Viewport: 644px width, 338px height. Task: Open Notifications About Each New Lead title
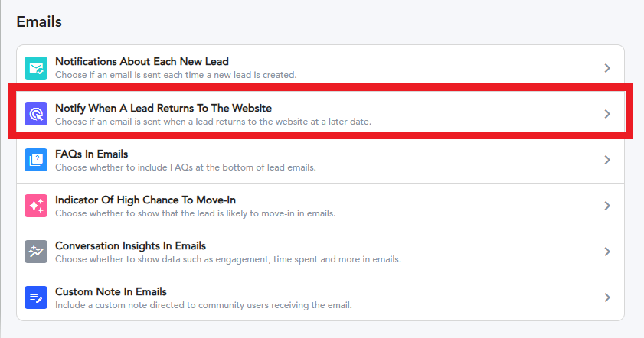click(x=142, y=61)
